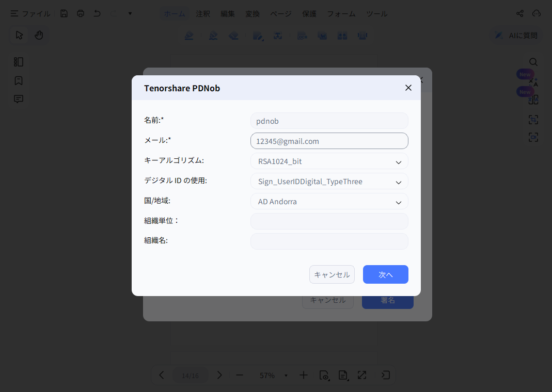Viewport: 552px width, 392px height.
Task: Click the 組織単位 input field
Action: point(329,221)
